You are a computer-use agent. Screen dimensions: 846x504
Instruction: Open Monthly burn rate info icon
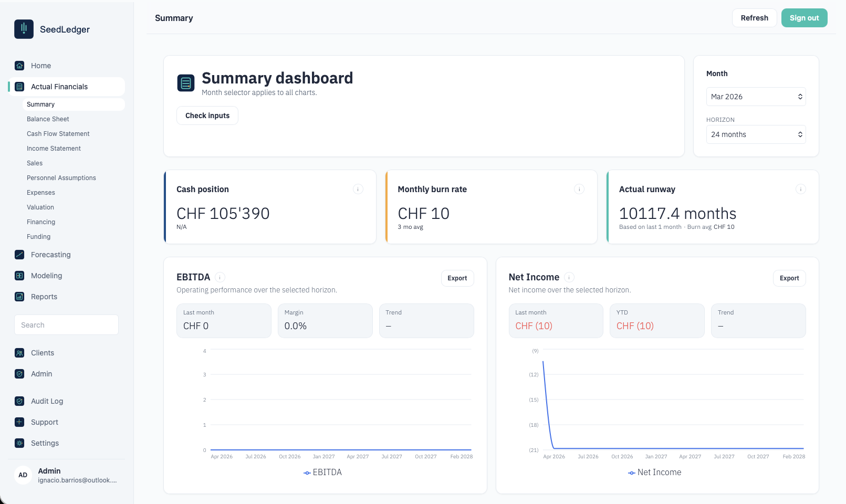pos(579,189)
